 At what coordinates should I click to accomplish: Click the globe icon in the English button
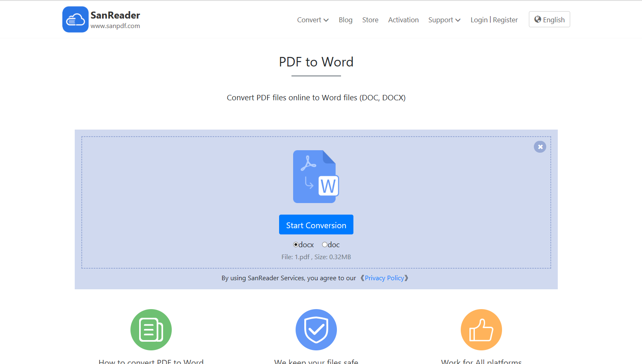click(538, 19)
